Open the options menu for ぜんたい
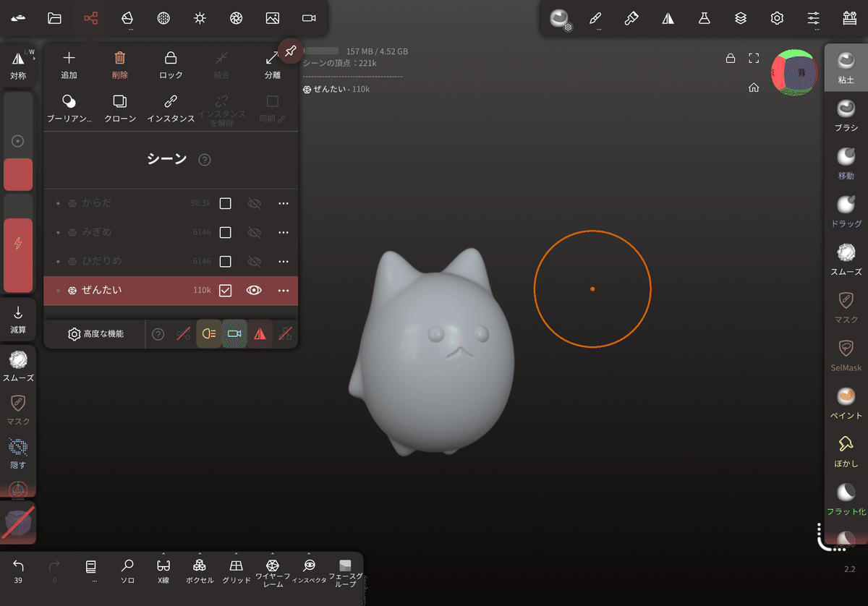 [283, 290]
